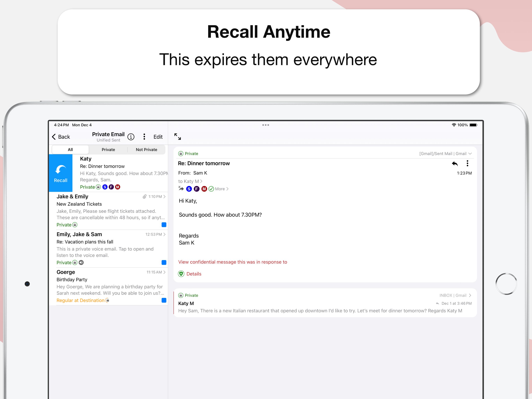Viewport: 532px width, 399px height.
Task: Switch to the Not Private filter tab
Action: [x=146, y=149]
